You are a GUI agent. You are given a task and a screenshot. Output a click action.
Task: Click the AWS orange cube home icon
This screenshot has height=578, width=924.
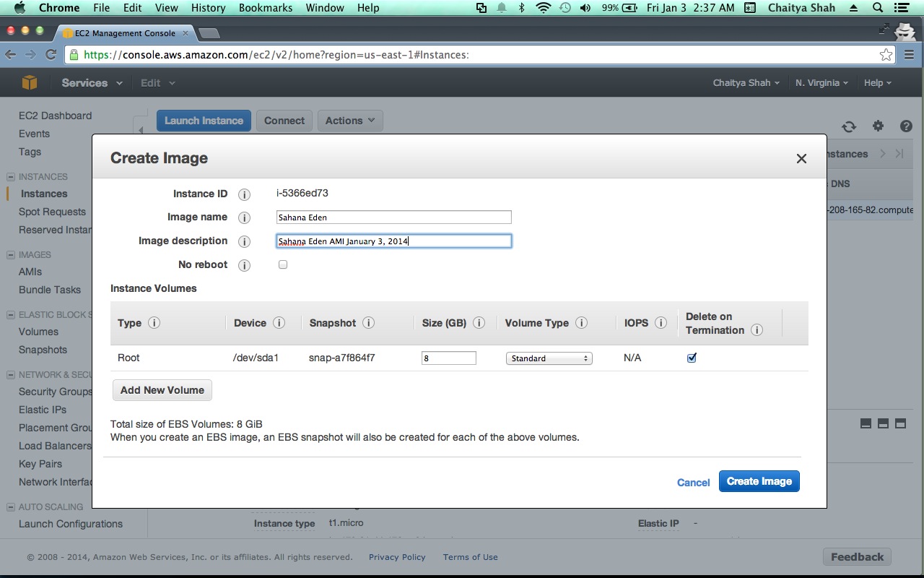29,83
